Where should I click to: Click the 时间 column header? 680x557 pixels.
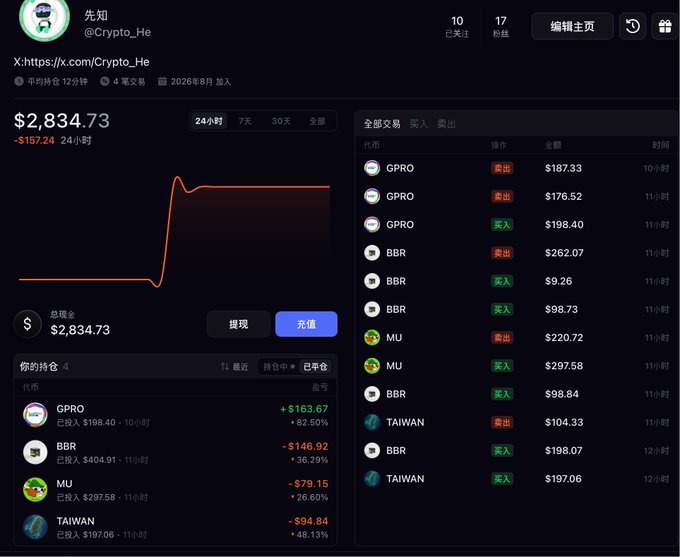coord(660,145)
